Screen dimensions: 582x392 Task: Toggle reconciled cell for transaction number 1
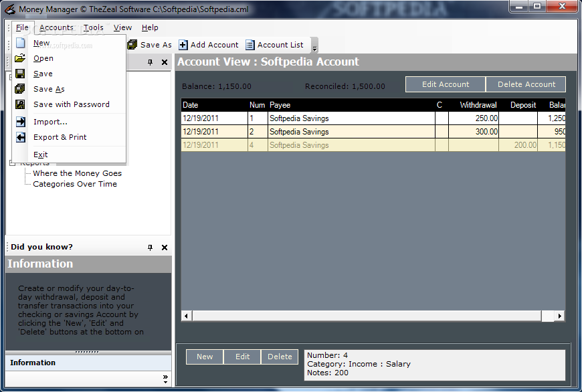coord(442,118)
